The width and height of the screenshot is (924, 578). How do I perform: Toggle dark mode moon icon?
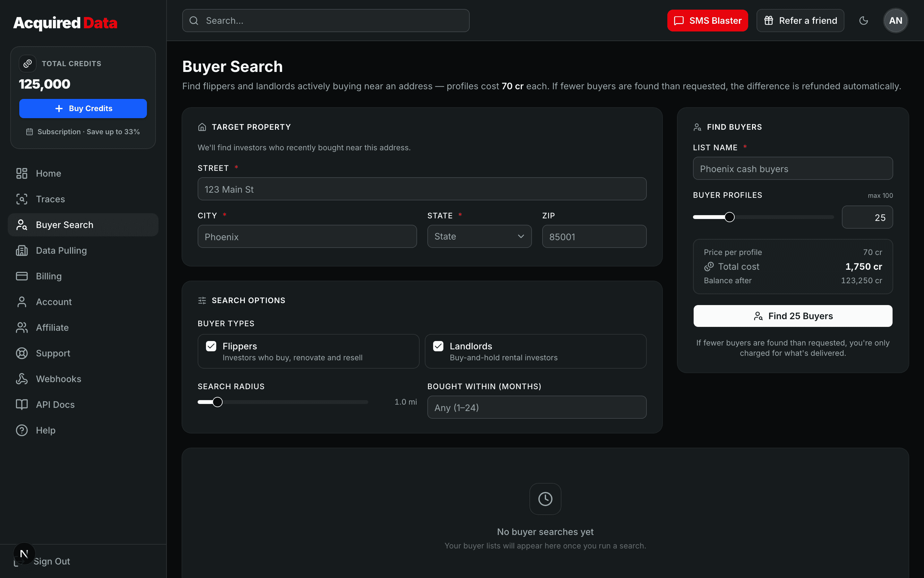864,21
